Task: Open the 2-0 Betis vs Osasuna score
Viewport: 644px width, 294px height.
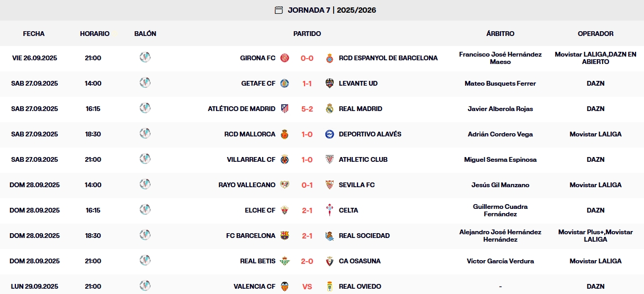Action: pos(307,261)
